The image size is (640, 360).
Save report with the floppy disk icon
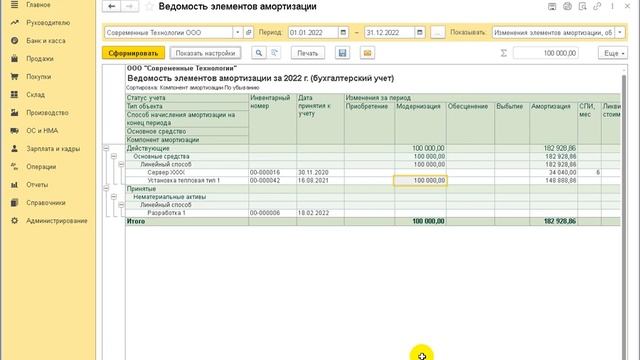tap(342, 53)
